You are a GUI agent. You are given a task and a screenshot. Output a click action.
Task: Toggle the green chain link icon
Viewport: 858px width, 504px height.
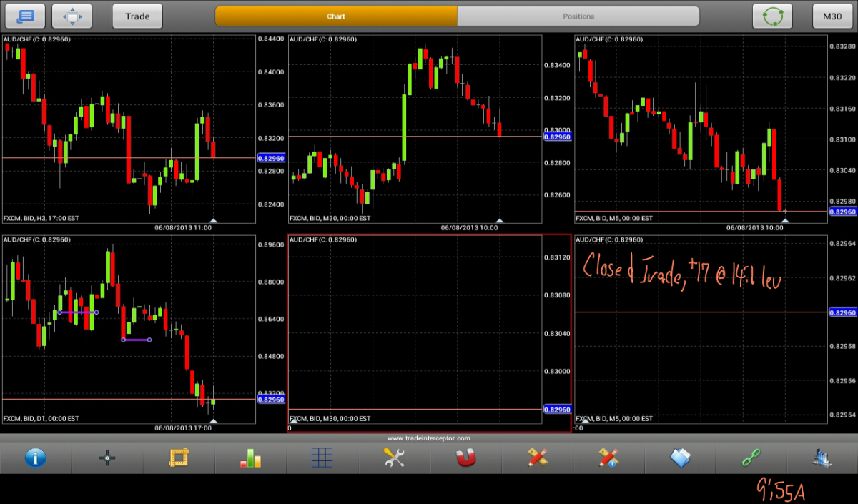coord(751,458)
